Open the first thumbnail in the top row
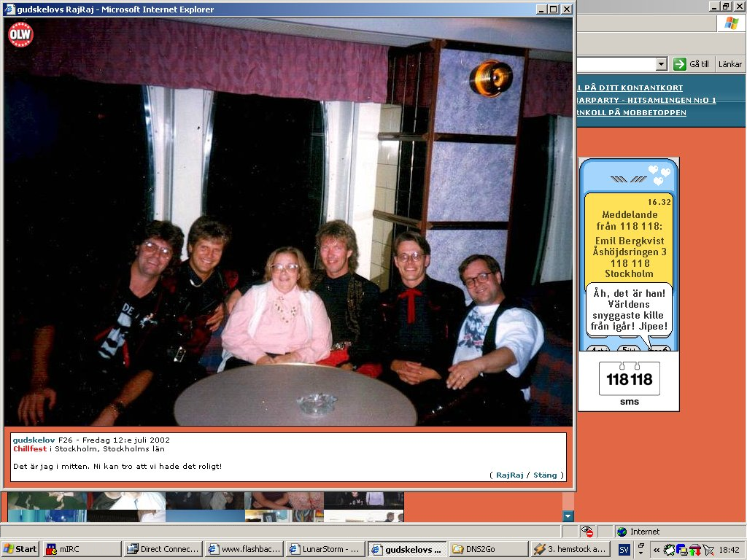 pyautogui.click(x=47, y=500)
